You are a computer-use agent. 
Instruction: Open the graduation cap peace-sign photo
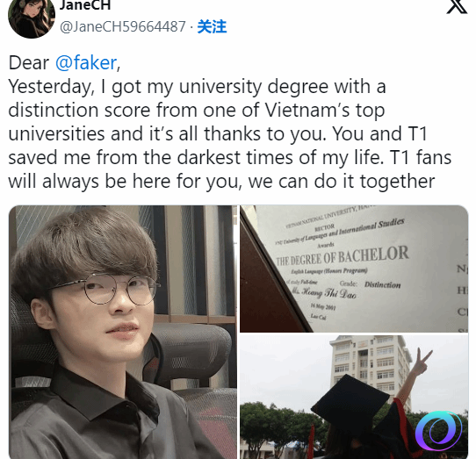354,397
